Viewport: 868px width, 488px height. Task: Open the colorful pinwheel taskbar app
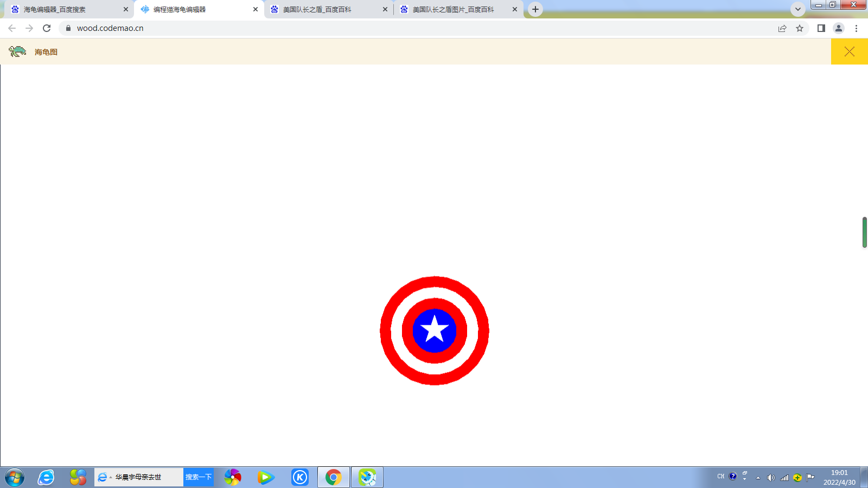(233, 477)
